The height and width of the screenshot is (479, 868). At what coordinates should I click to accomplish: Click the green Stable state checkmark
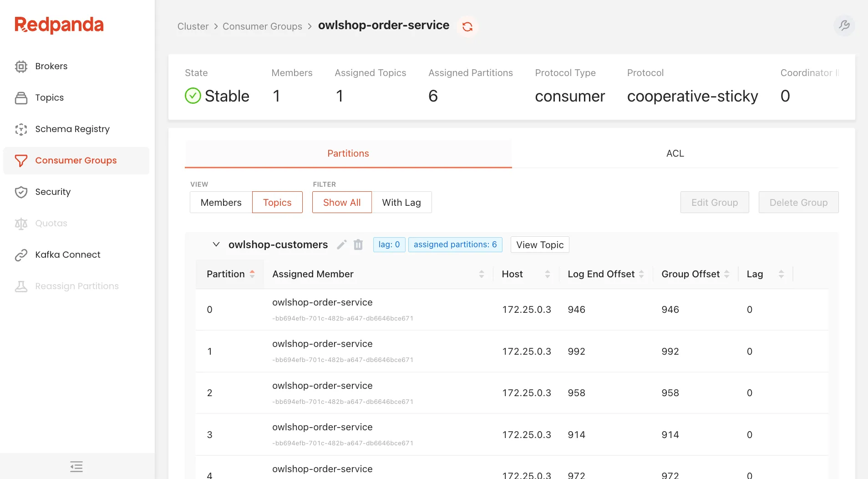click(x=193, y=96)
